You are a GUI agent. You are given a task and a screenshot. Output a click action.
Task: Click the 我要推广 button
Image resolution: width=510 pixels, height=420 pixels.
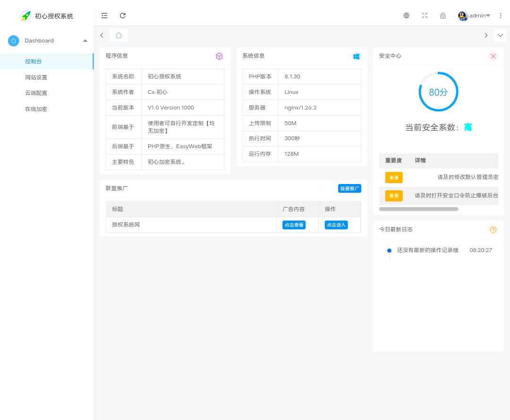(349, 188)
